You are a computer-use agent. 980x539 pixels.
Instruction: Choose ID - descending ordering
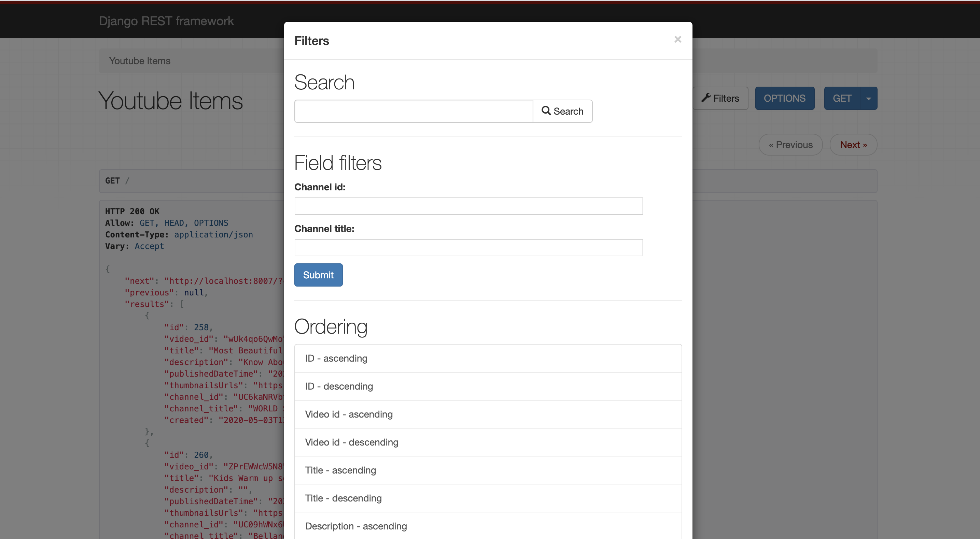pyautogui.click(x=488, y=386)
